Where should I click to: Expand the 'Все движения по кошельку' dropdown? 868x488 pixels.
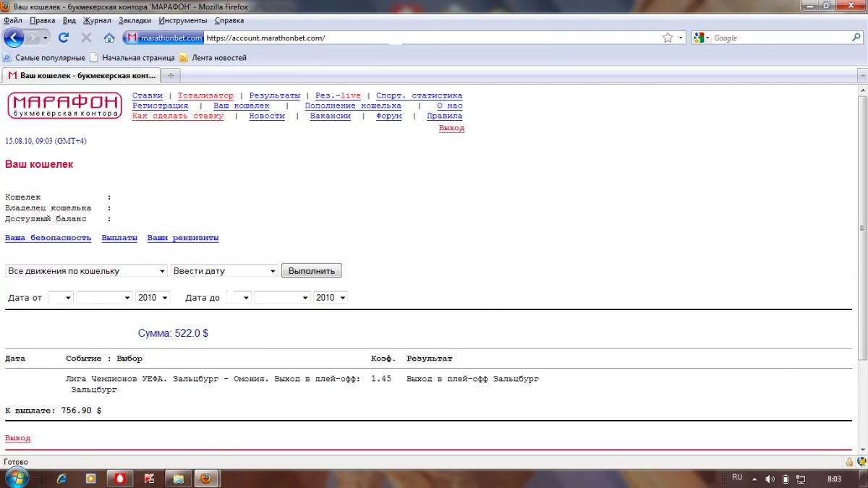(x=87, y=271)
